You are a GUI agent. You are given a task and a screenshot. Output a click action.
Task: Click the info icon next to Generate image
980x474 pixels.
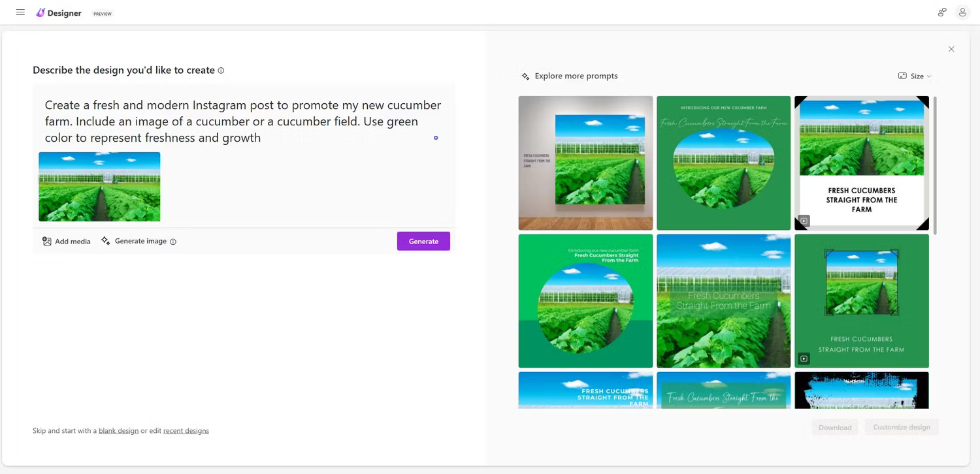[x=173, y=242]
